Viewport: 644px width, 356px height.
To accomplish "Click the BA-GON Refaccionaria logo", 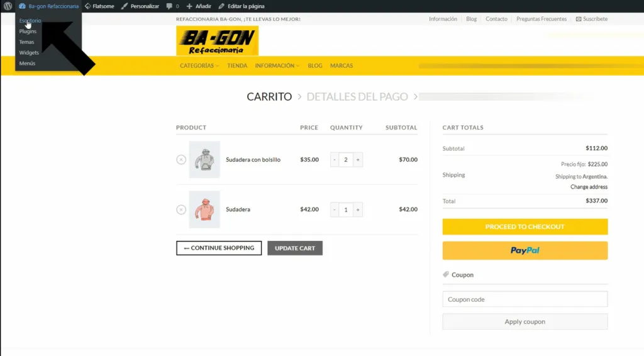I will coord(217,41).
